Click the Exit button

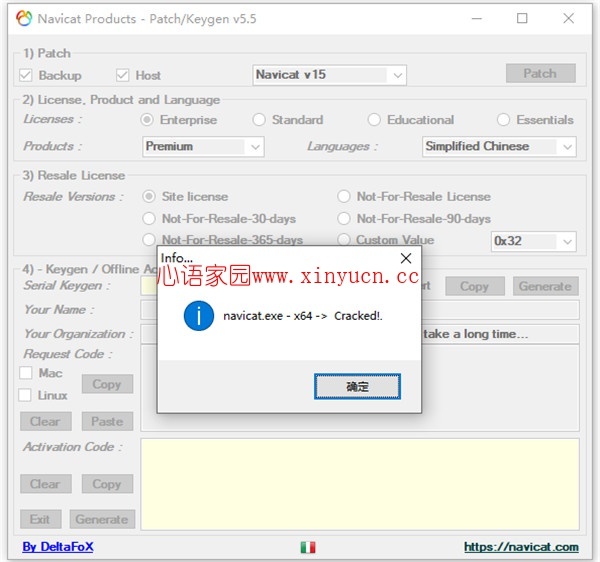(x=40, y=519)
